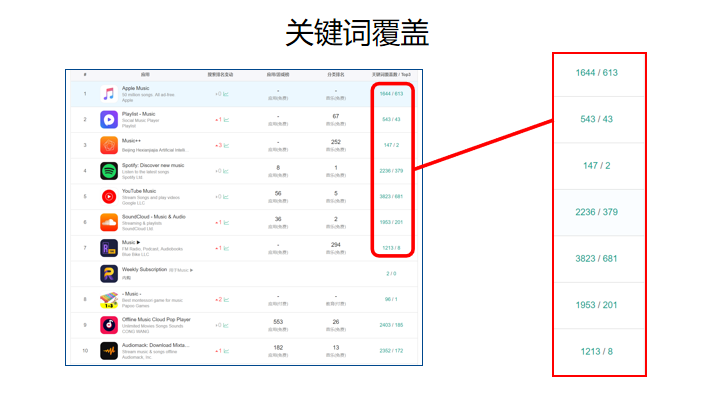Open keyword count 2 / 0
The height and width of the screenshot is (402, 719).
pyautogui.click(x=391, y=274)
